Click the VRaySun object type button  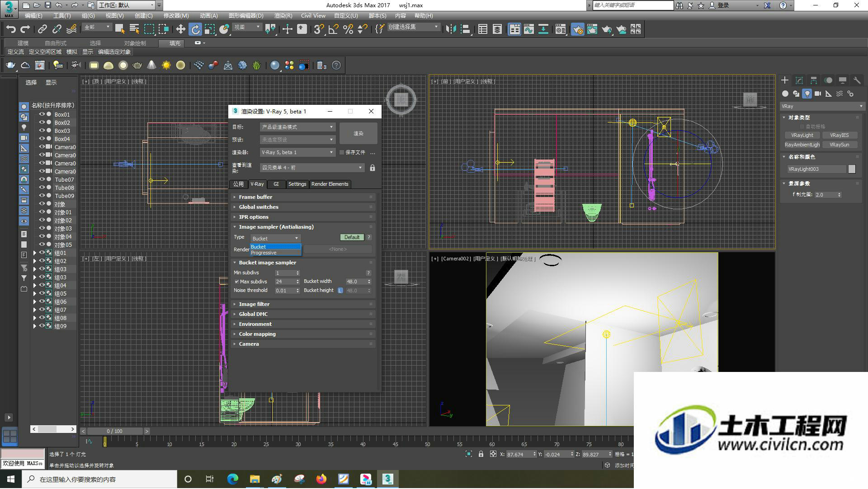point(839,145)
